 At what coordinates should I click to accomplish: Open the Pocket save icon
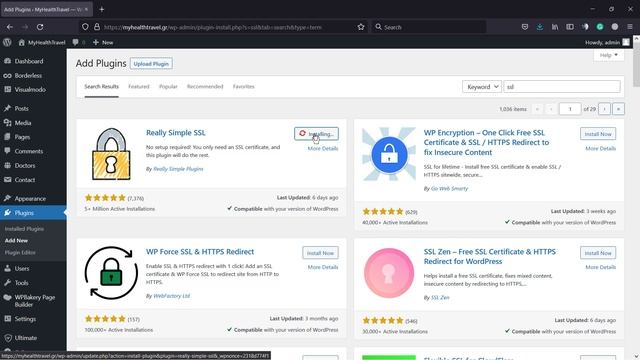tap(525, 27)
